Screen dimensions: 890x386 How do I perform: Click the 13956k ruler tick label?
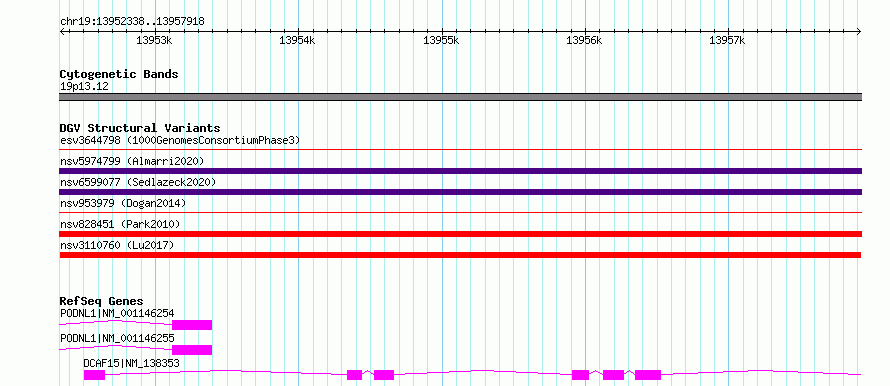pos(584,40)
